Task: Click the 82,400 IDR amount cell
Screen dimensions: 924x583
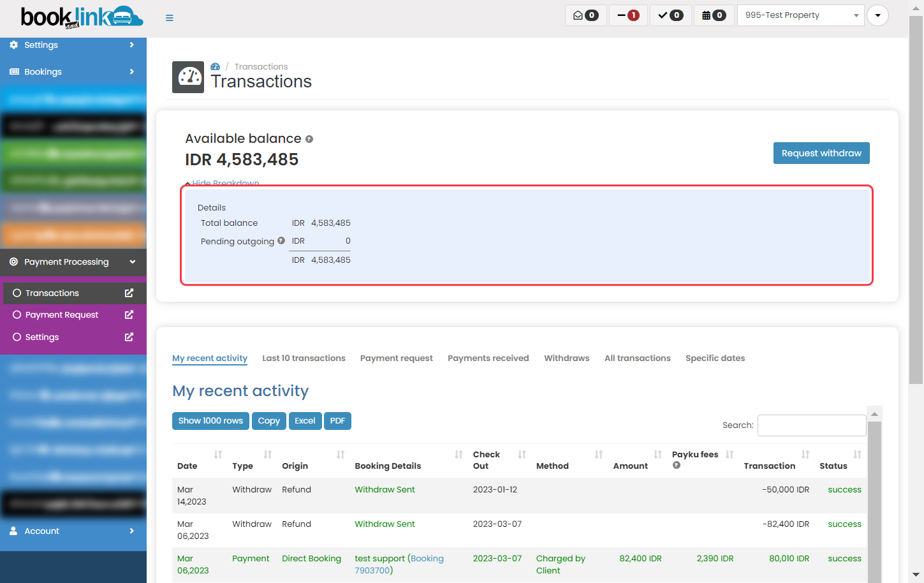Action: pos(640,559)
